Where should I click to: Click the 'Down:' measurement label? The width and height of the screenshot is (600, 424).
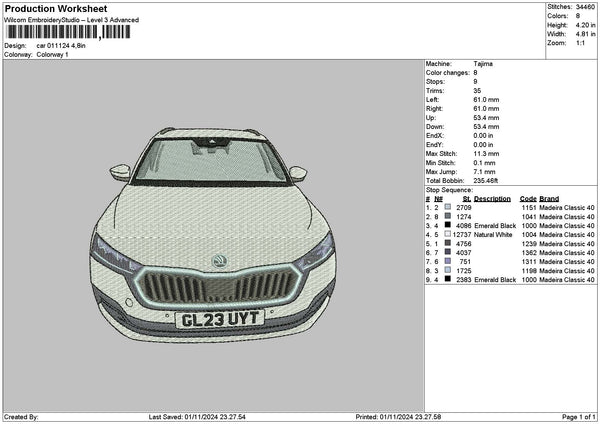point(435,127)
